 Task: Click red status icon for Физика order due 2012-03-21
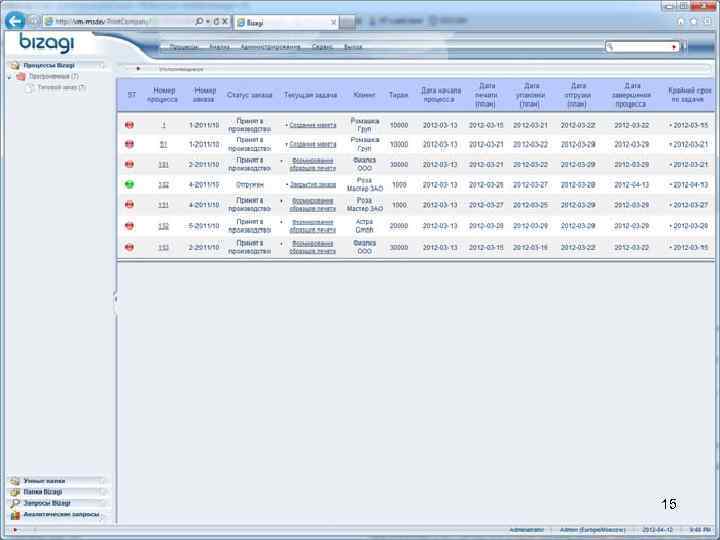(129, 164)
